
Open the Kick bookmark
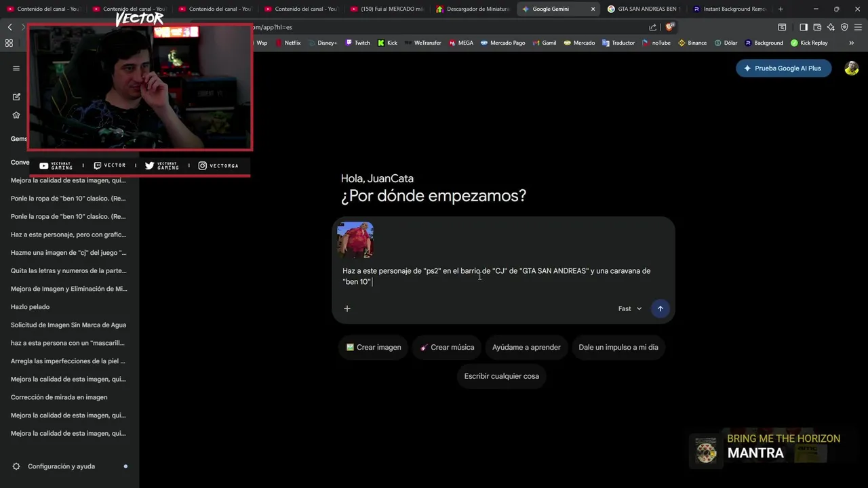(x=388, y=43)
